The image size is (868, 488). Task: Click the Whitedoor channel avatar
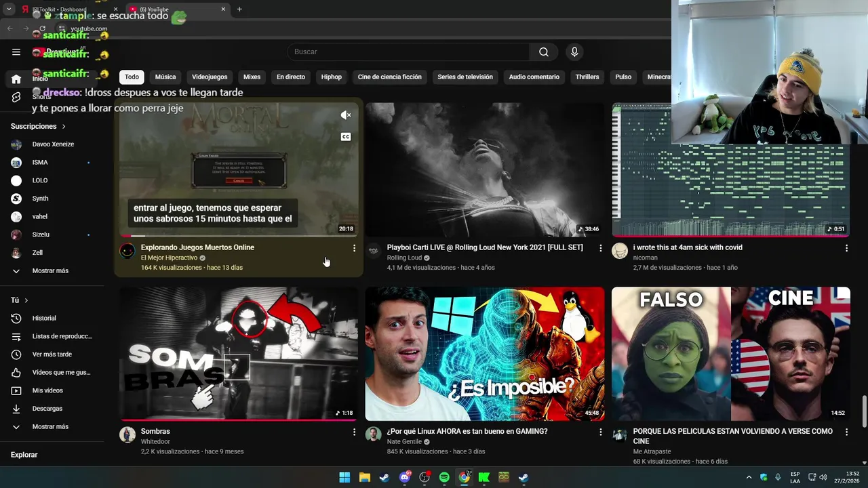pyautogui.click(x=127, y=434)
